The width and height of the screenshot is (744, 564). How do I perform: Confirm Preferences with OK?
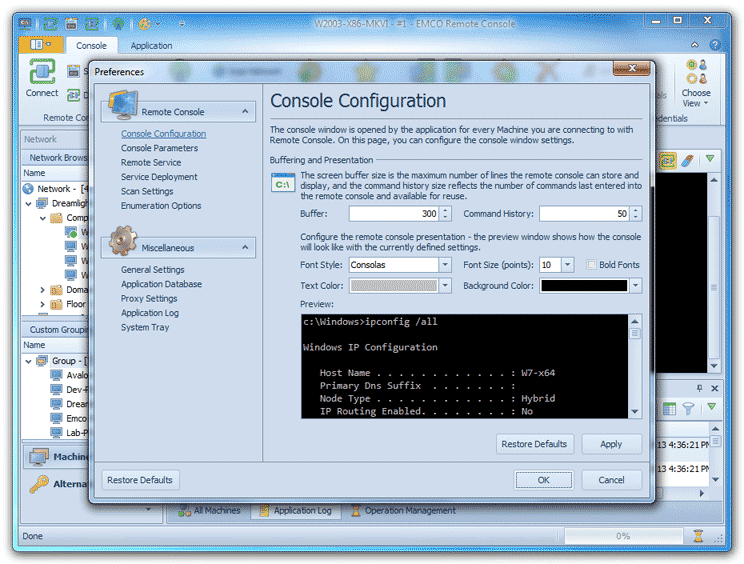pos(544,480)
